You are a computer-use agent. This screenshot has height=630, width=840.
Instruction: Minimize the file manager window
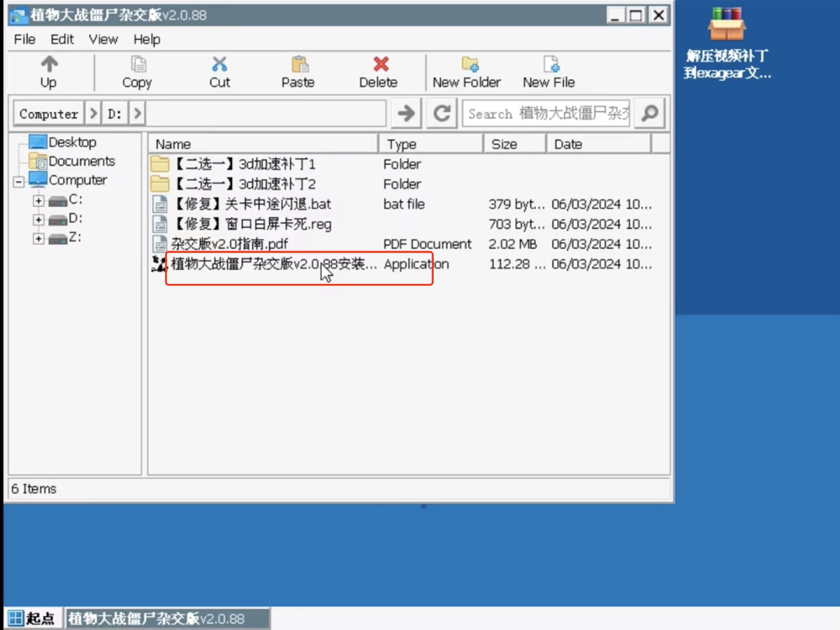615,15
